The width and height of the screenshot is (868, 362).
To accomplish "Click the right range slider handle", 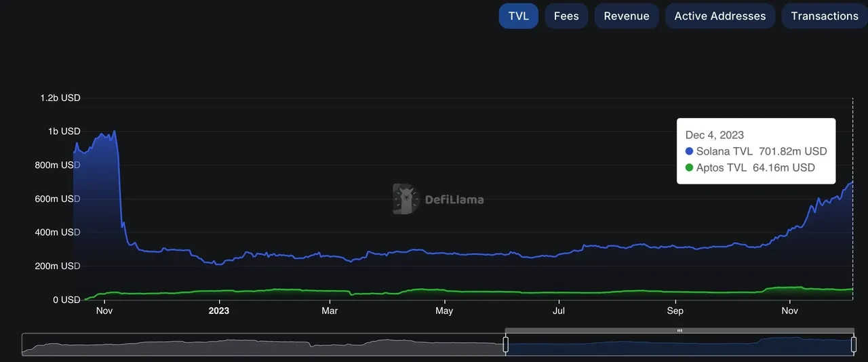I will pyautogui.click(x=854, y=344).
